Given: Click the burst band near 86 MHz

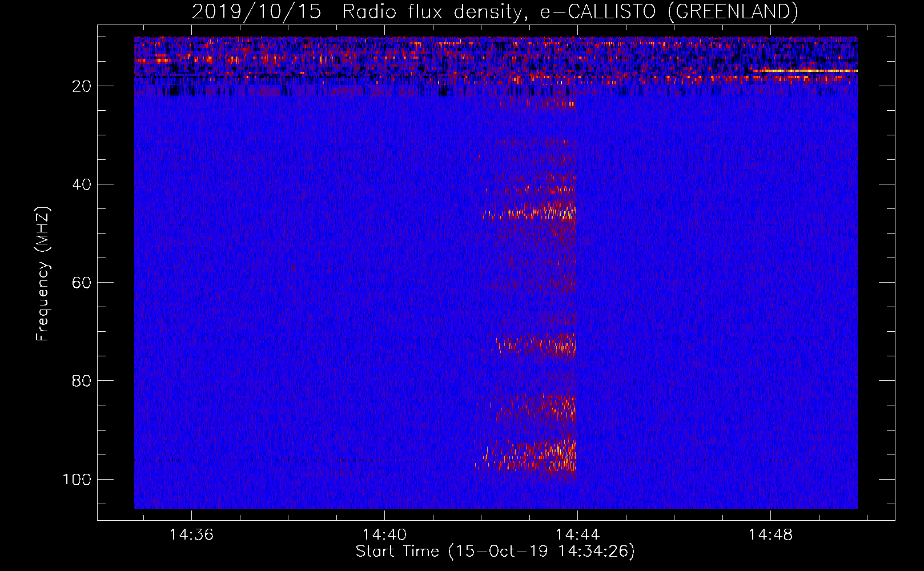Looking at the screenshot, I should (x=527, y=406).
